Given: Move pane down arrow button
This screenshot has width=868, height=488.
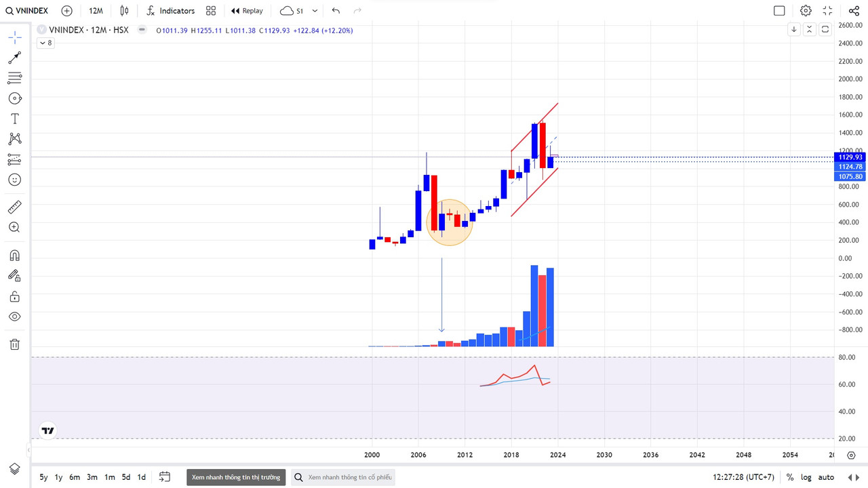Looking at the screenshot, I should 794,29.
